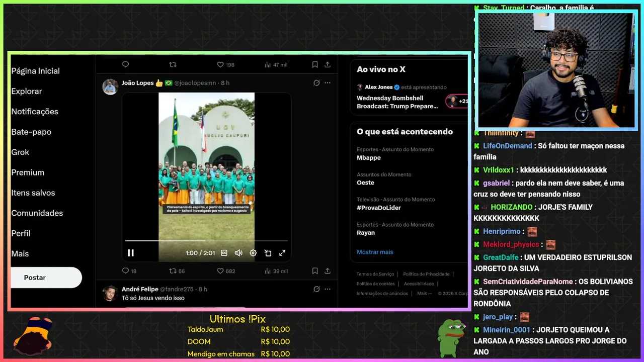Open André Felipe display name link

[x=139, y=289]
